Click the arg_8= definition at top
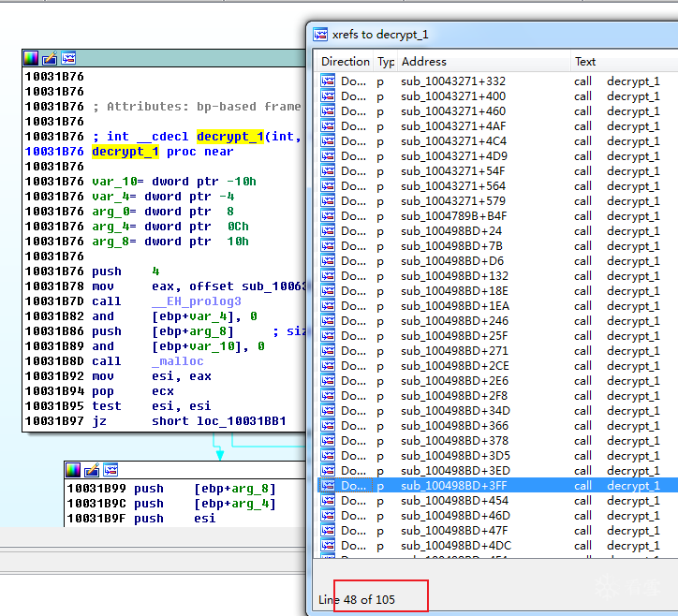 170,242
